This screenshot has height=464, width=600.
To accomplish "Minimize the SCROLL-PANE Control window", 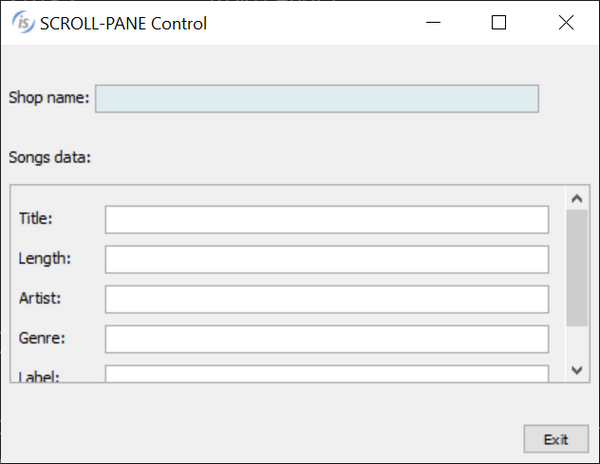I will coord(432,23).
